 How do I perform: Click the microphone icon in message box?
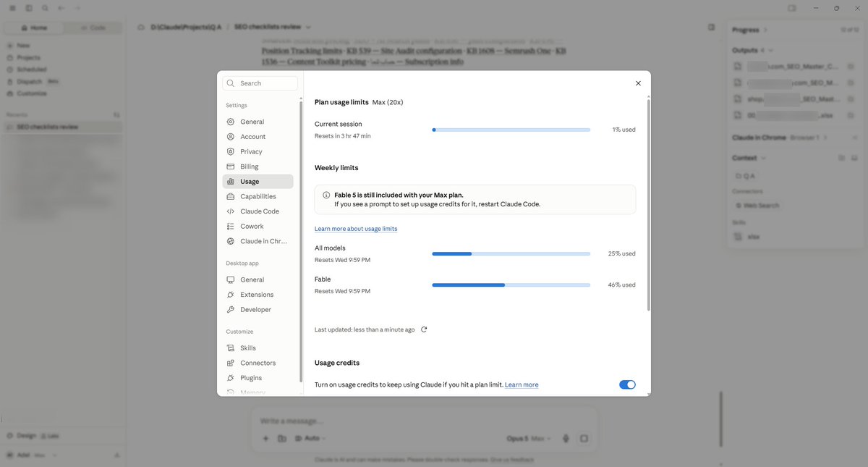[x=566, y=438]
